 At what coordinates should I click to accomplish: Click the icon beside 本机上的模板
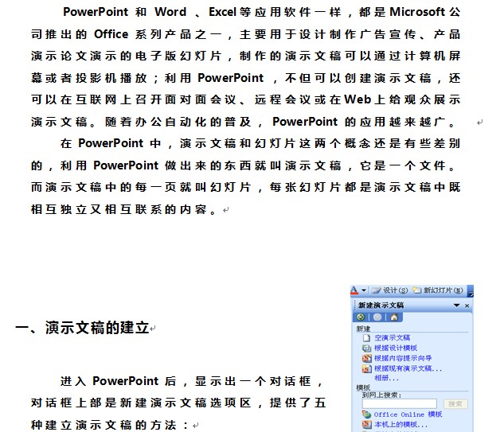(x=366, y=425)
